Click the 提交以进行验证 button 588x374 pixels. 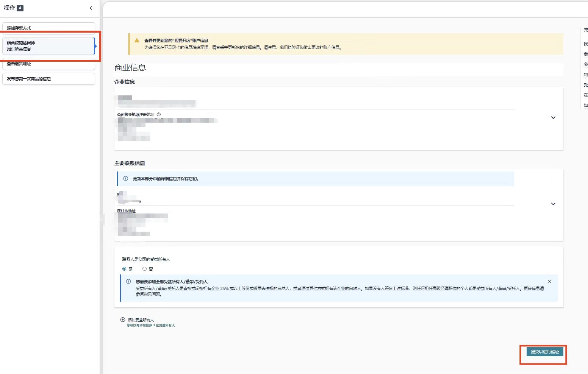(x=545, y=352)
